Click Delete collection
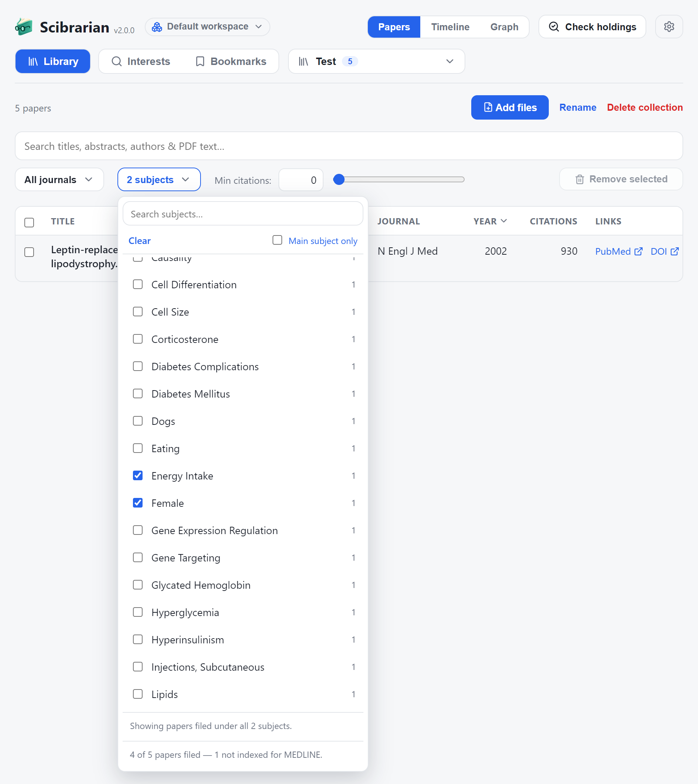This screenshot has width=698, height=784. 645,107
